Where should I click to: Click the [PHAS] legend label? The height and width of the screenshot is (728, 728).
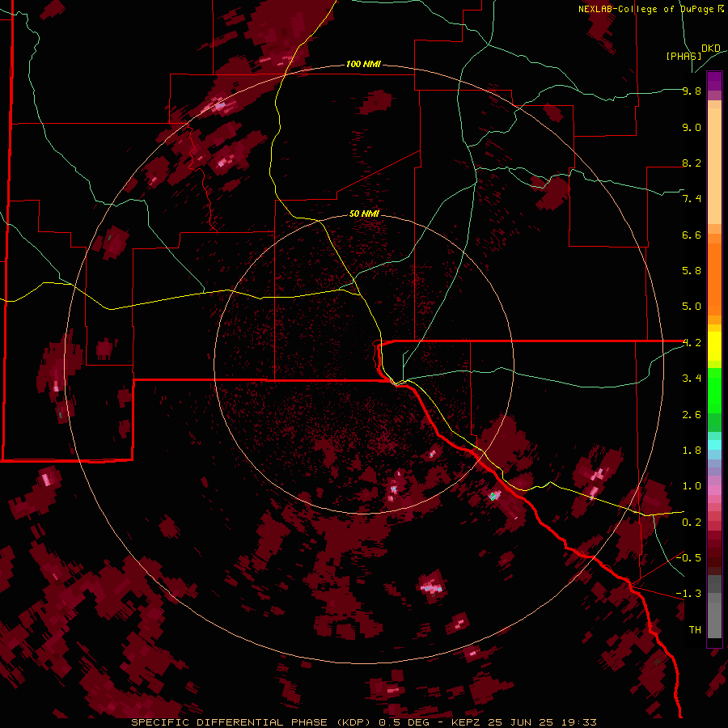click(684, 57)
